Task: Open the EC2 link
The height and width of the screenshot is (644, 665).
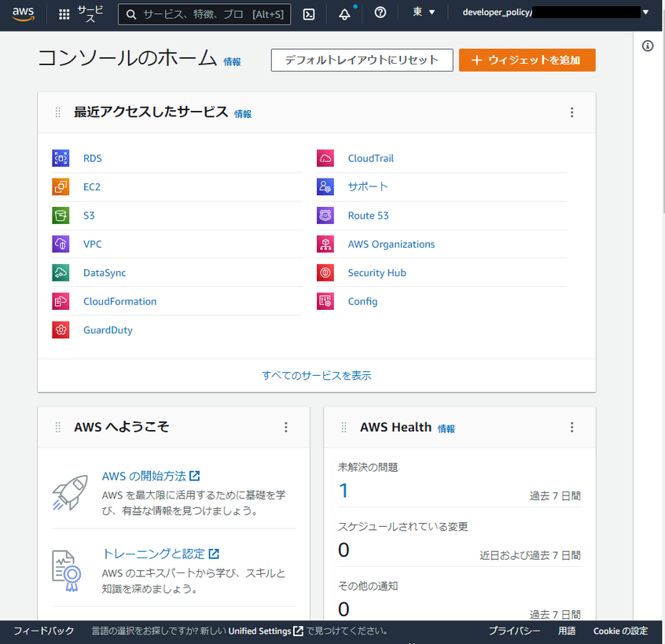Action: coord(92,186)
